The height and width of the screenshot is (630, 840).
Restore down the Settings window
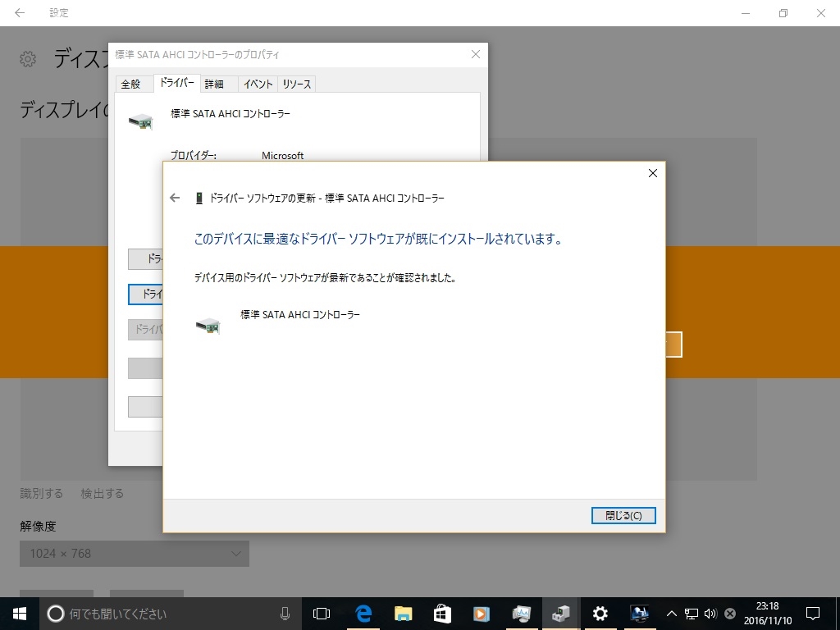(x=783, y=13)
